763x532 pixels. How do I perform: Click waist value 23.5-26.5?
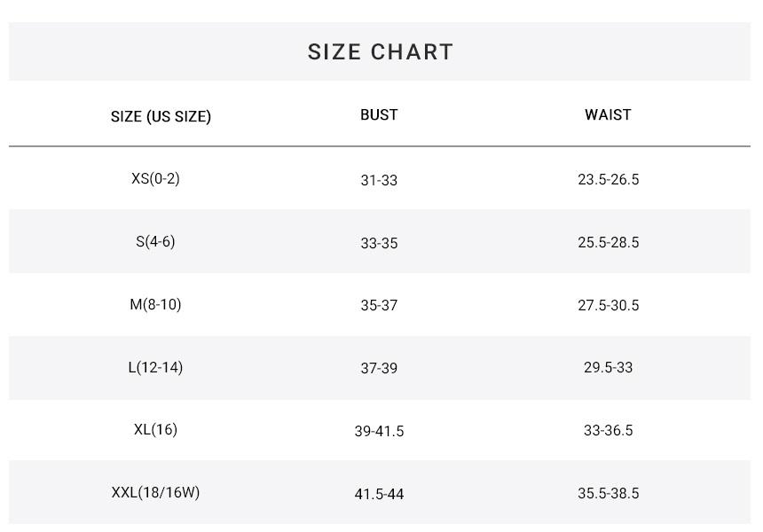[x=608, y=180]
